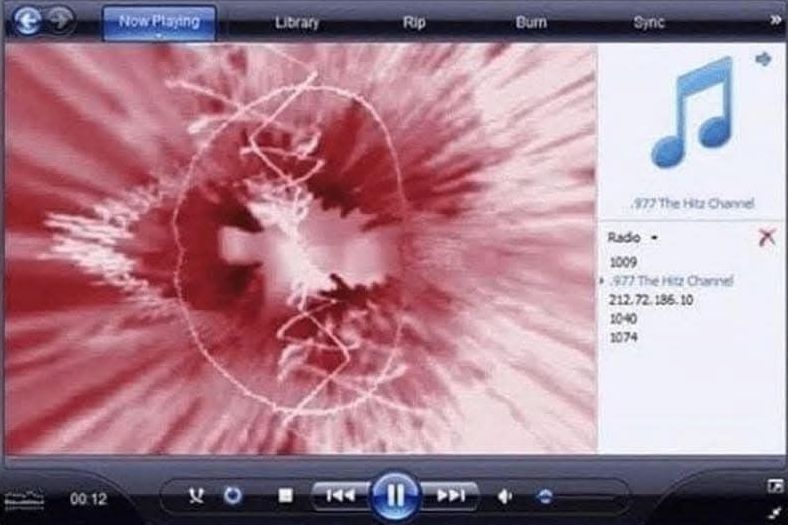
Task: Switch to the Library tab
Action: tap(297, 23)
